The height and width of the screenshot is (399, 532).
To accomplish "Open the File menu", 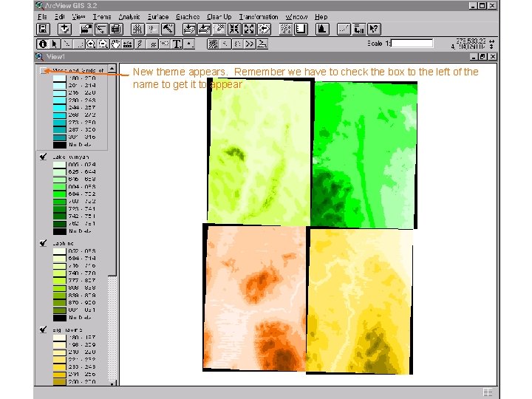I will (x=42, y=17).
